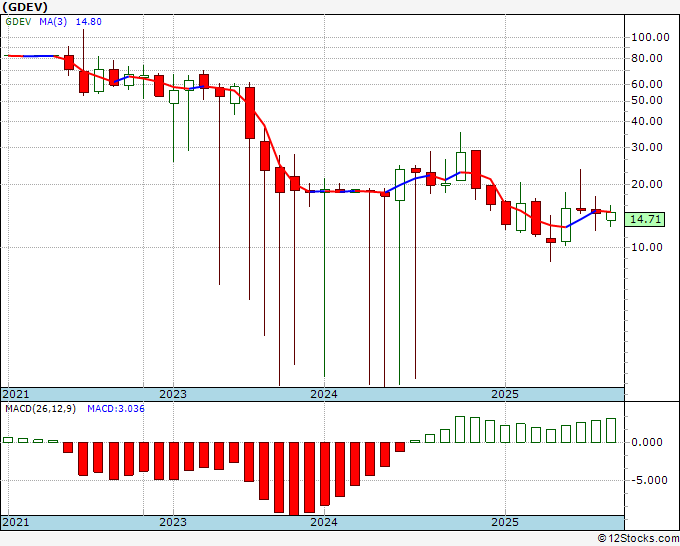The width and height of the screenshot is (680, 546).
Task: Click the 0.000 MACD axis label
Action: click(x=647, y=442)
